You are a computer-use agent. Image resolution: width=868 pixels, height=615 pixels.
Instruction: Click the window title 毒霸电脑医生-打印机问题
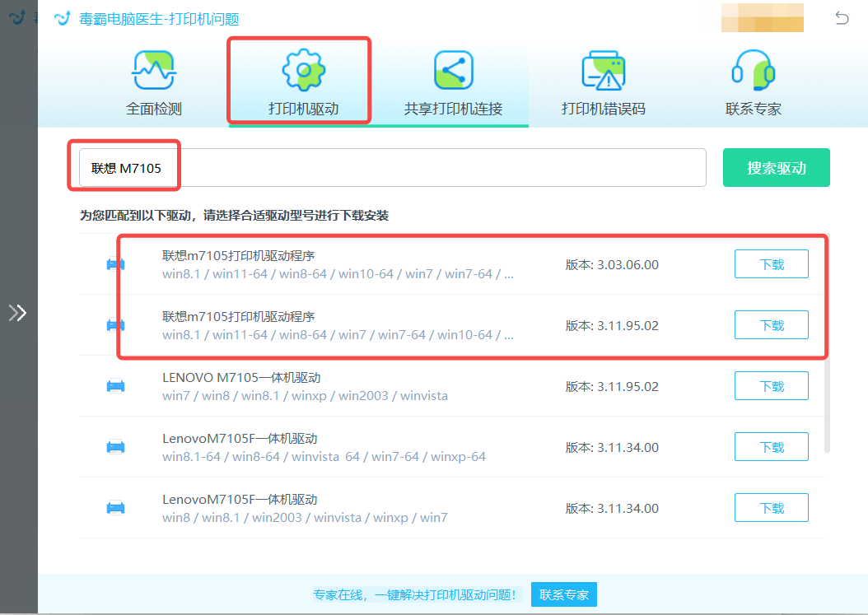[x=159, y=19]
